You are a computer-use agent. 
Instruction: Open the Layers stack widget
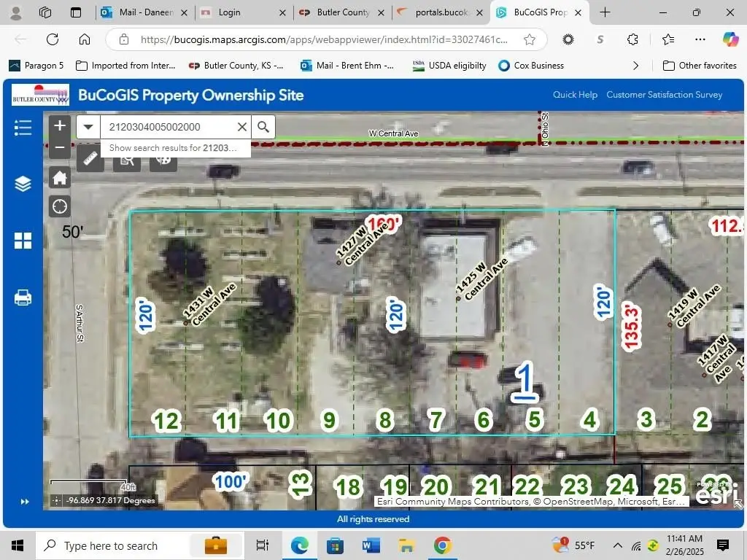pos(23,184)
